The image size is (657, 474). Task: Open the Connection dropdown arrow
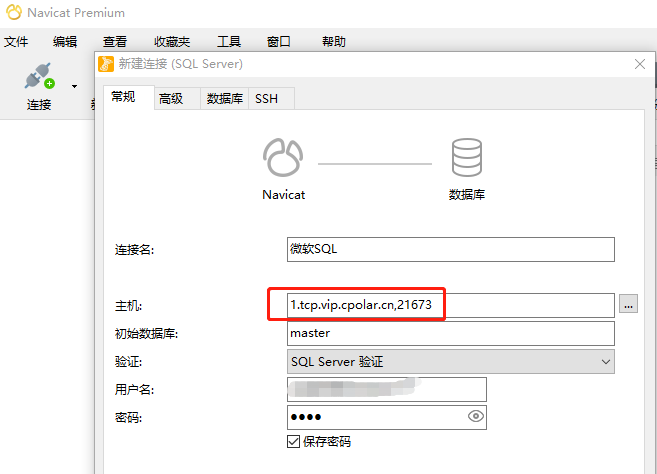click(x=75, y=86)
